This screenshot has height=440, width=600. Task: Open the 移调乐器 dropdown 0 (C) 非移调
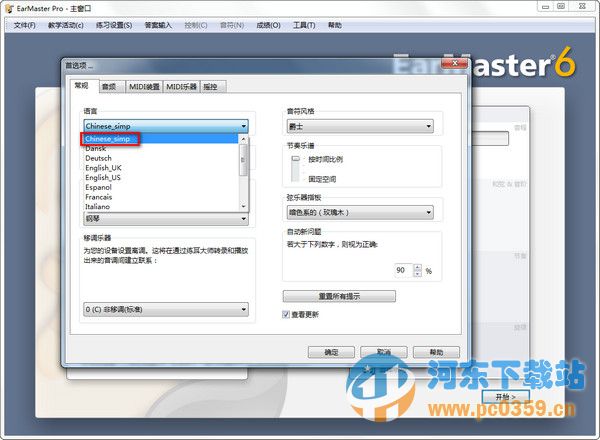tap(166, 309)
